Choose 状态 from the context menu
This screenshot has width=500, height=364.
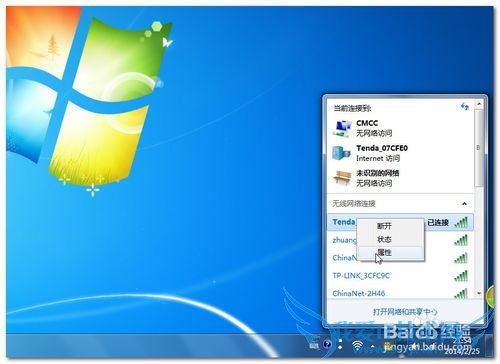pyautogui.click(x=391, y=239)
